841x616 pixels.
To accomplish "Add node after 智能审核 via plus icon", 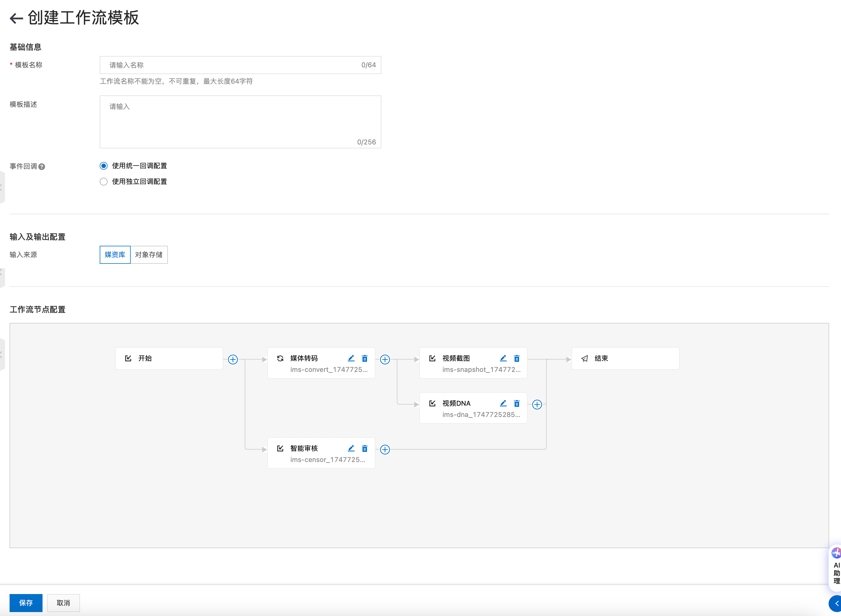I will 385,450.
